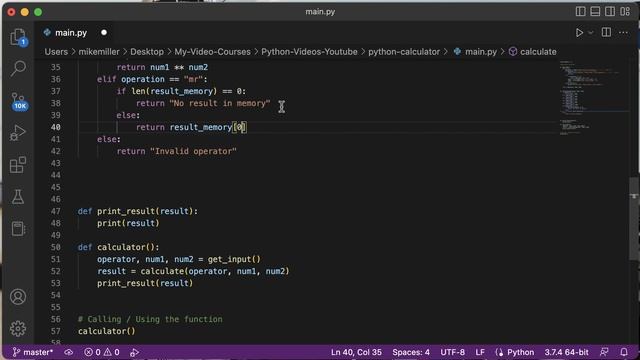The image size is (640, 360).
Task: Toggle bottom panel layout icon
Action: (x=595, y=11)
